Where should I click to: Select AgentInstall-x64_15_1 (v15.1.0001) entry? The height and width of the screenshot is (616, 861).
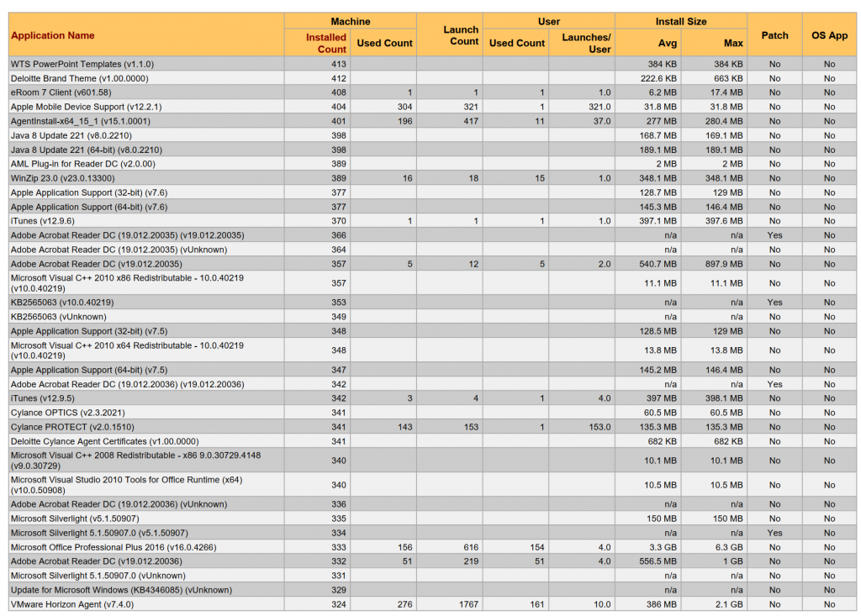(x=432, y=121)
